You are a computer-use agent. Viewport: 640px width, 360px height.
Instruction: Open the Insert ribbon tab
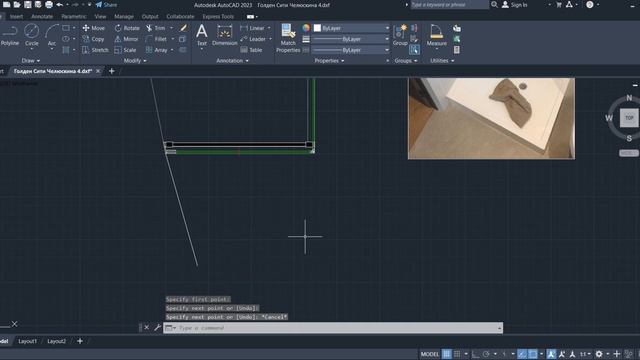tap(16, 16)
